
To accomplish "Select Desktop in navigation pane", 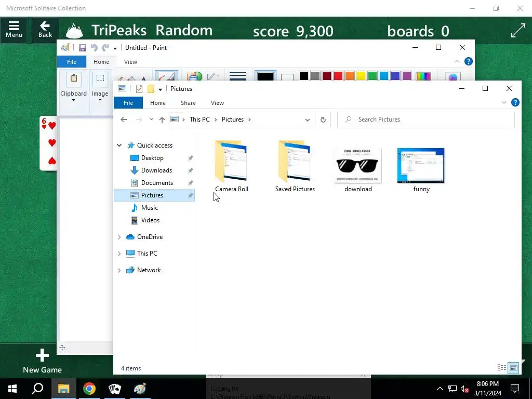I will [152, 158].
